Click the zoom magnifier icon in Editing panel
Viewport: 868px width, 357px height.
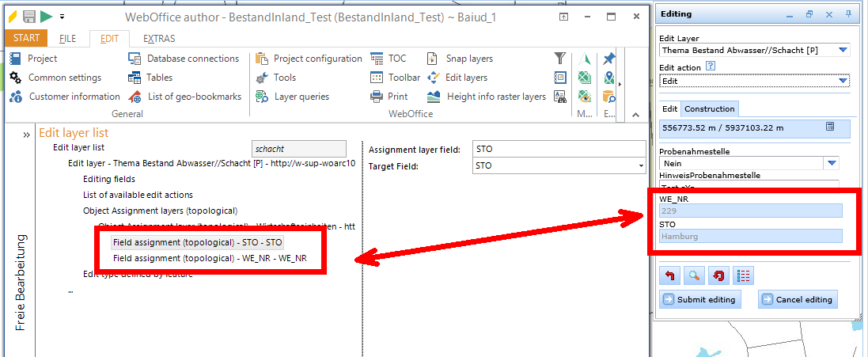[693, 275]
